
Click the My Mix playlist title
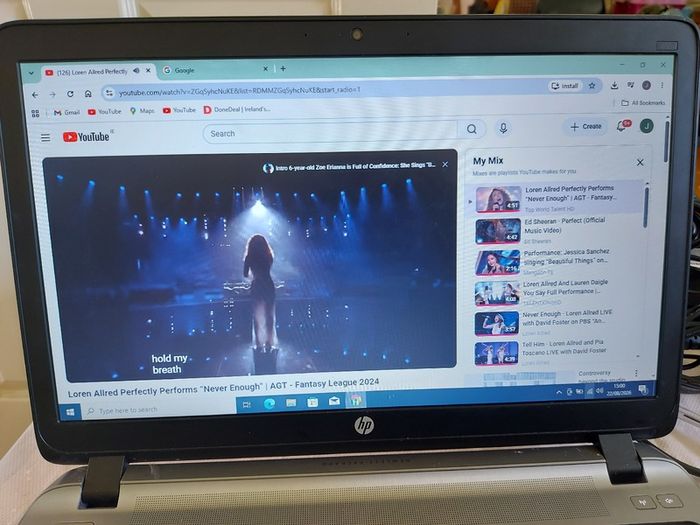point(488,161)
